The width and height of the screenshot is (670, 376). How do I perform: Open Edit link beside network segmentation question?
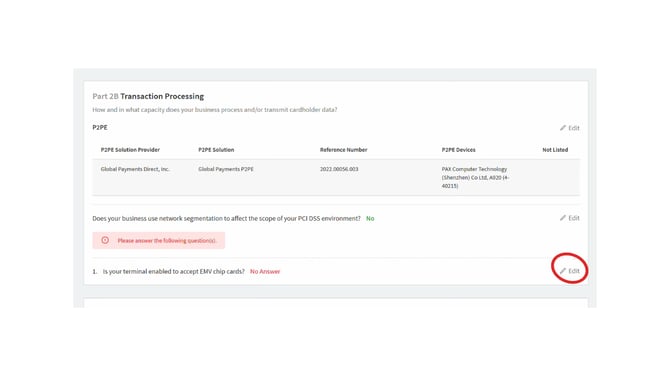[x=570, y=218]
